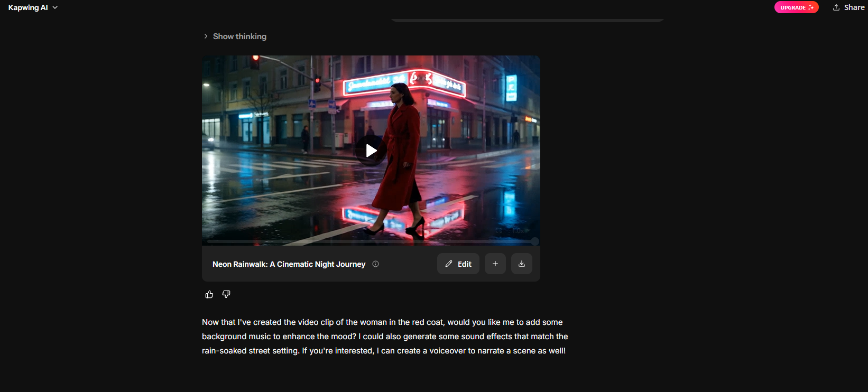868x392 pixels.
Task: Toggle fullscreen on the video player
Action: 499,231
